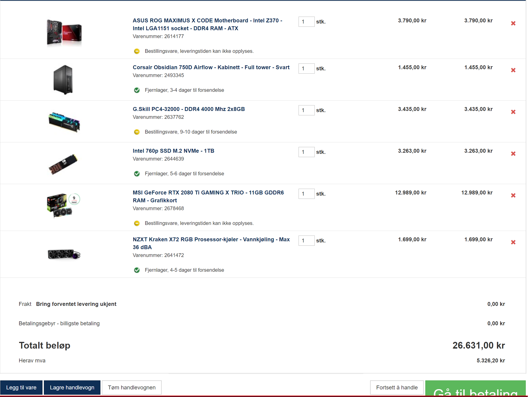Remove Corsair Obsidian 750D with red X
Image resolution: width=532 pixels, height=397 pixels.
pyautogui.click(x=513, y=70)
